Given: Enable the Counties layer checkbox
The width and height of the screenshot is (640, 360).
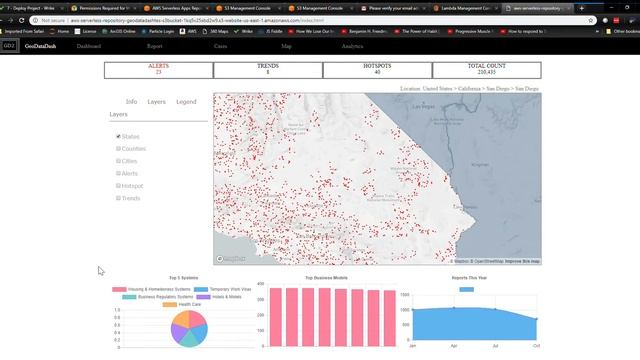Looking at the screenshot, I should click(x=118, y=149).
